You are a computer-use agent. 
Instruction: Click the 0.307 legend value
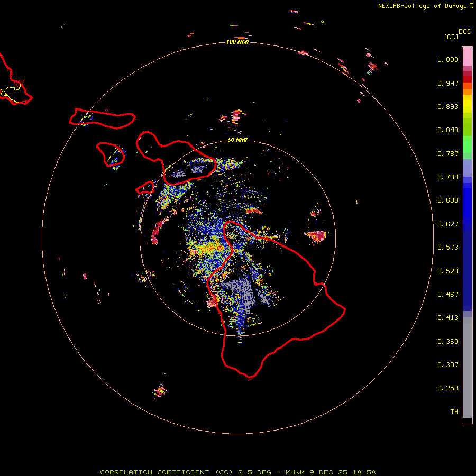click(x=448, y=365)
